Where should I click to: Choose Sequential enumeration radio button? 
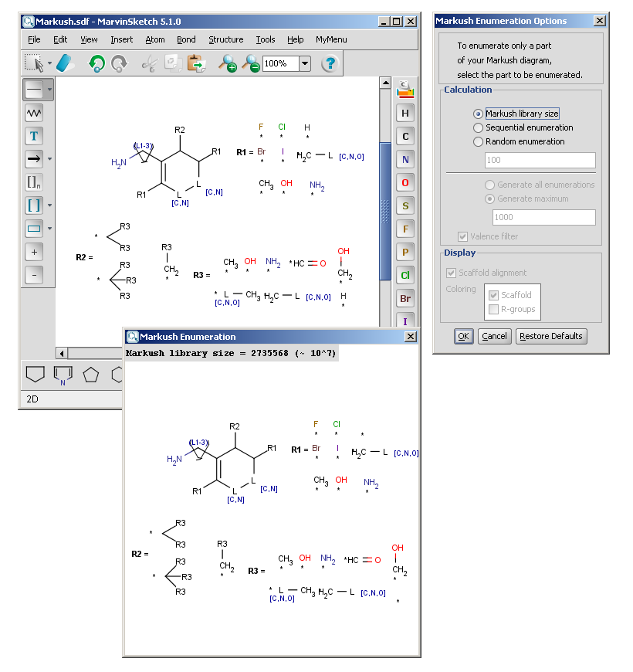479,128
